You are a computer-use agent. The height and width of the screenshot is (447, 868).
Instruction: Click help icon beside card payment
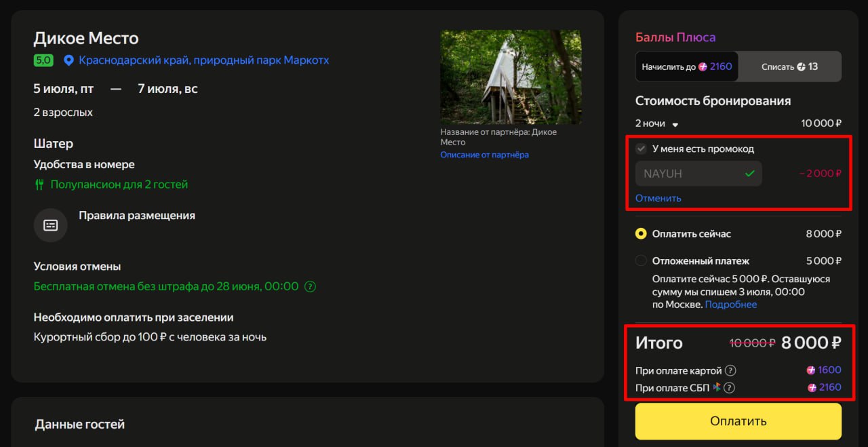pos(730,370)
